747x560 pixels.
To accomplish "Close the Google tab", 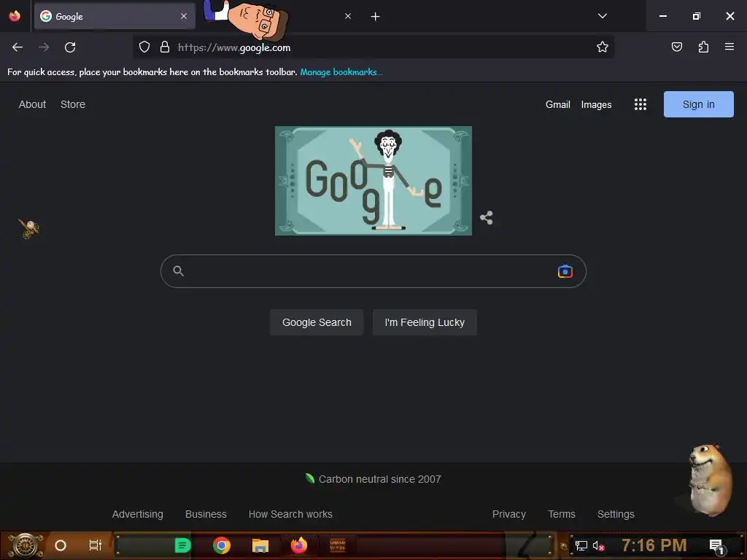I will point(184,16).
